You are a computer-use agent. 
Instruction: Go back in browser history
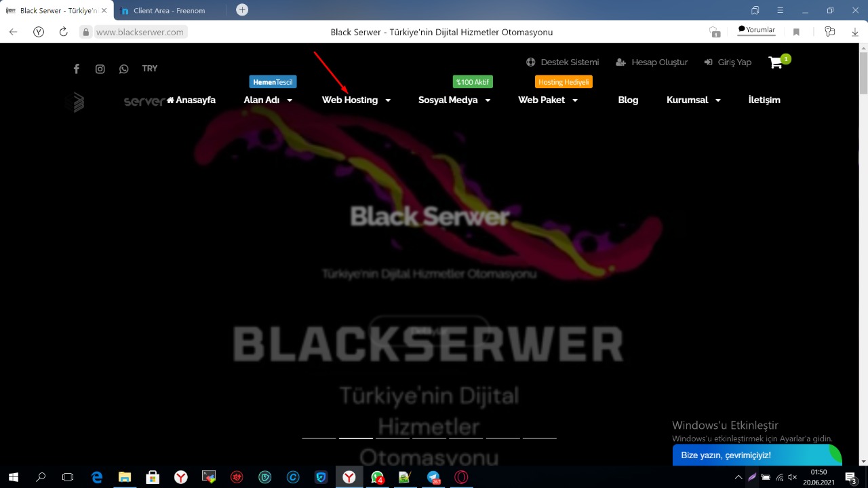13,32
